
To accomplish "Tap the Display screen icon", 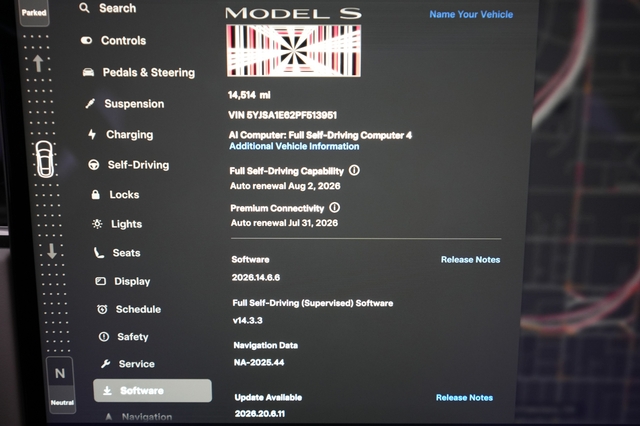I will tap(100, 281).
